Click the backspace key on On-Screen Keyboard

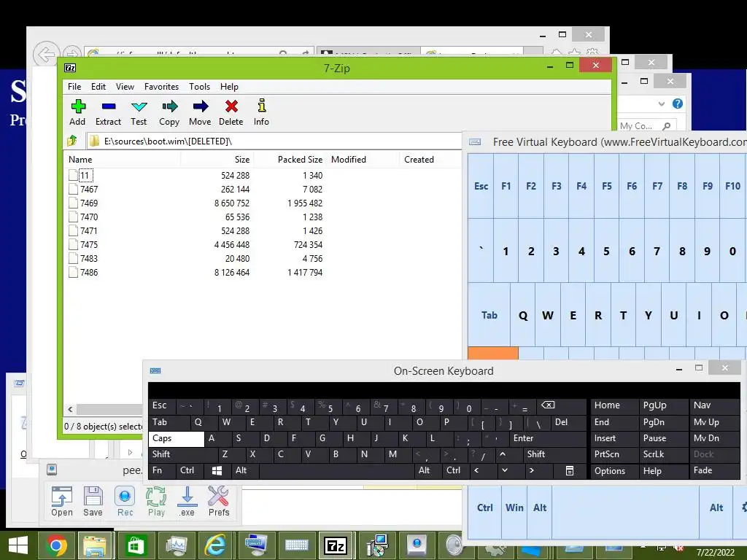point(561,405)
